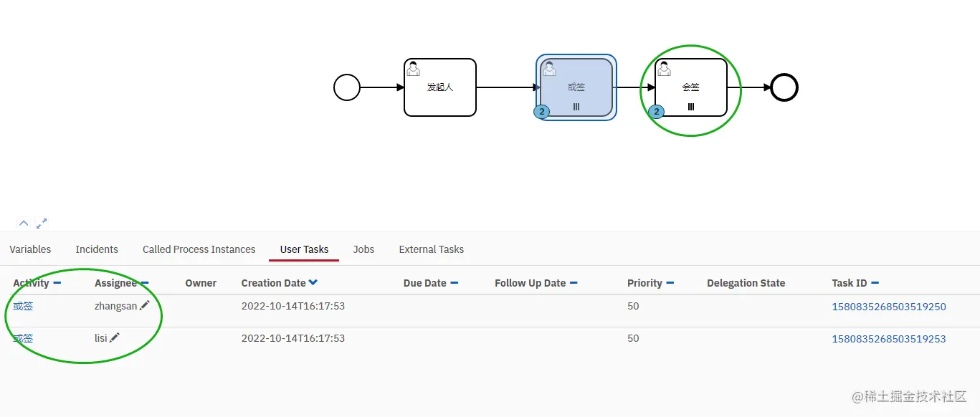This screenshot has width=980, height=417.
Task: Click creation date in lisi row
Action: pyautogui.click(x=293, y=338)
